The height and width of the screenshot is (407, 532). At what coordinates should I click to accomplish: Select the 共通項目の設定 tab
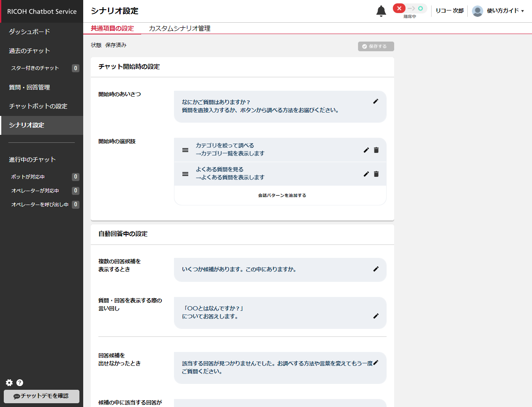click(112, 28)
